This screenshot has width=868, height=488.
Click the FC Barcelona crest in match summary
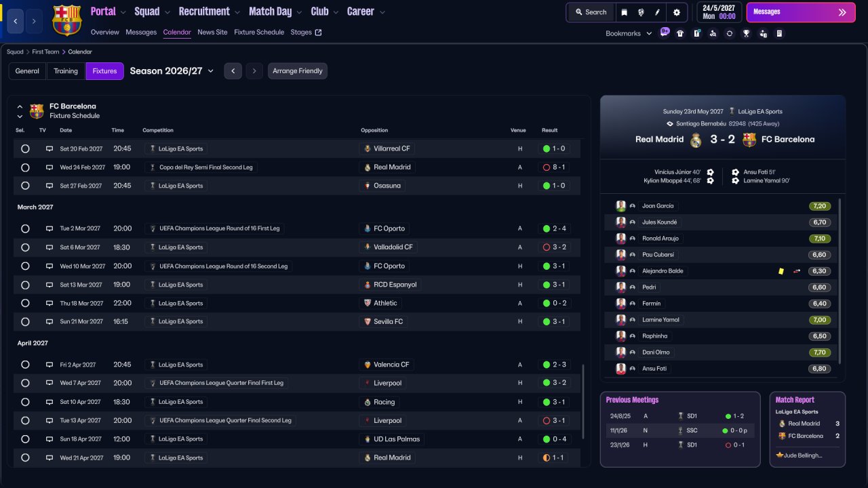749,140
